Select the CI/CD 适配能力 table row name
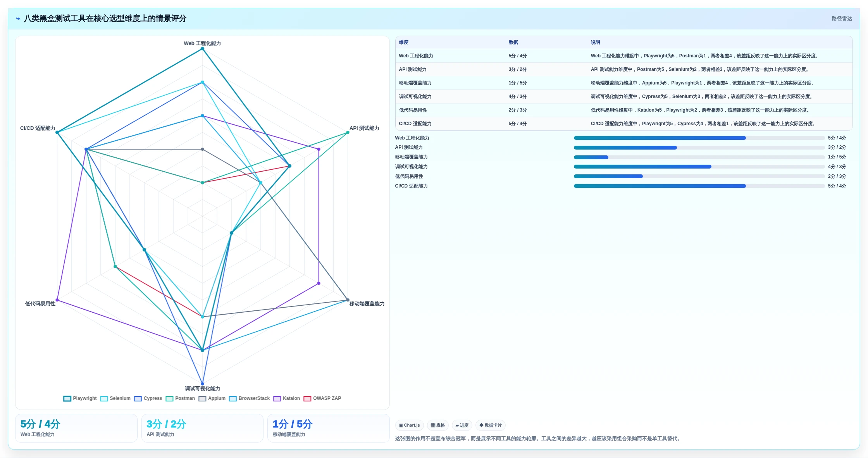Screen dimensions: 868x458 click(415, 124)
